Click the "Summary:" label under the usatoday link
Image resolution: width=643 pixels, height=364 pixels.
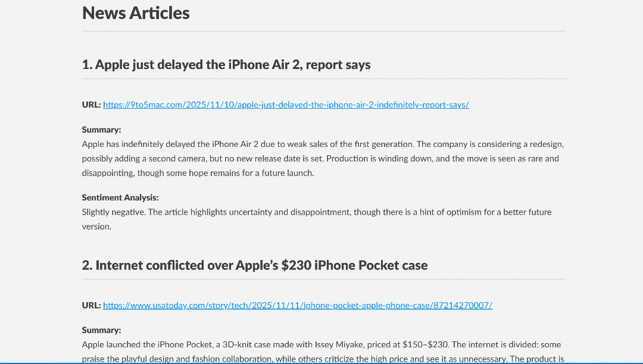point(101,330)
